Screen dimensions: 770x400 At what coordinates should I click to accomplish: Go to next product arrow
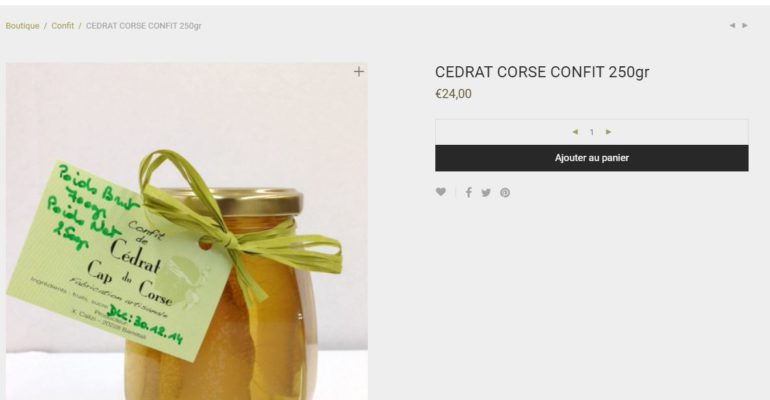click(745, 26)
